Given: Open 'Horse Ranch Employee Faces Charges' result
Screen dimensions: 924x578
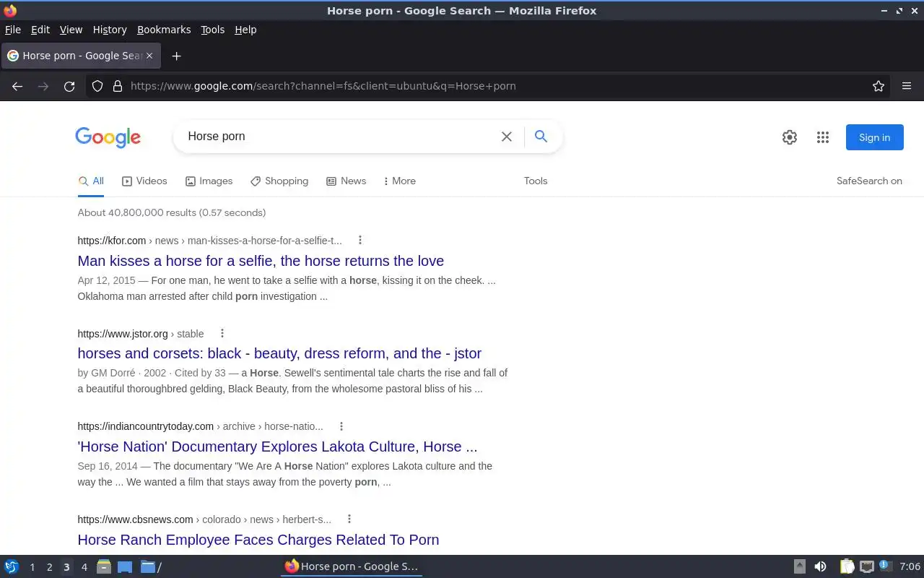Looking at the screenshot, I should tap(258, 540).
